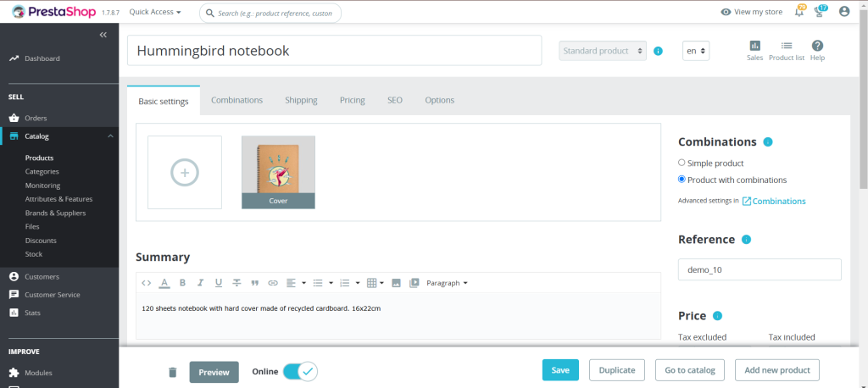Open Standard product type dropdown
Viewport: 868px width, 388px height.
(x=603, y=51)
